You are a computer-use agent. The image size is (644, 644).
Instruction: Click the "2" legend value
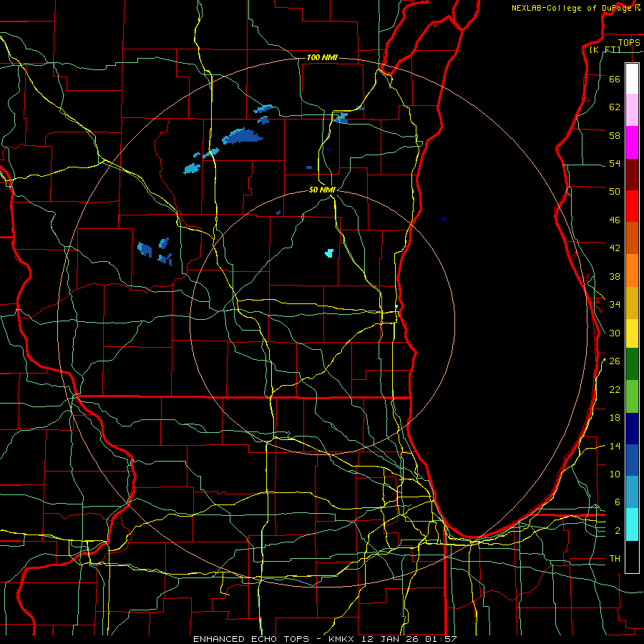618,530
